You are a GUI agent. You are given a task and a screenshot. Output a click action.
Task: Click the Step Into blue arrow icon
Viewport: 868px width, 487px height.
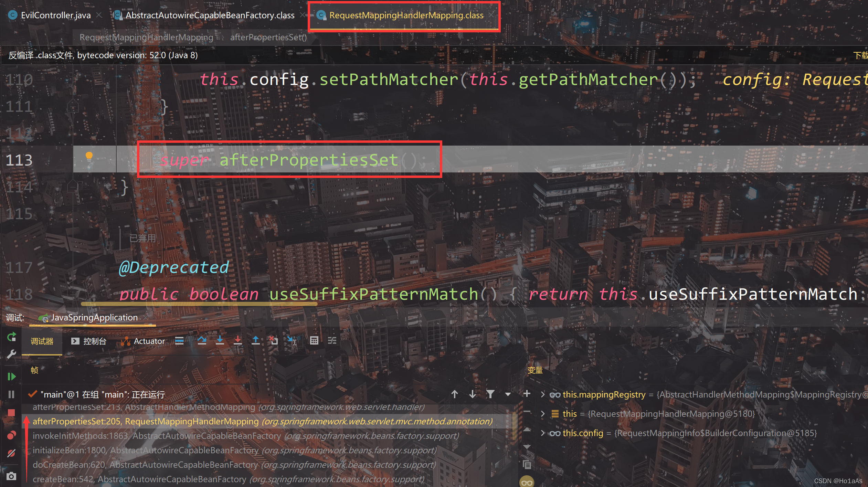click(220, 341)
